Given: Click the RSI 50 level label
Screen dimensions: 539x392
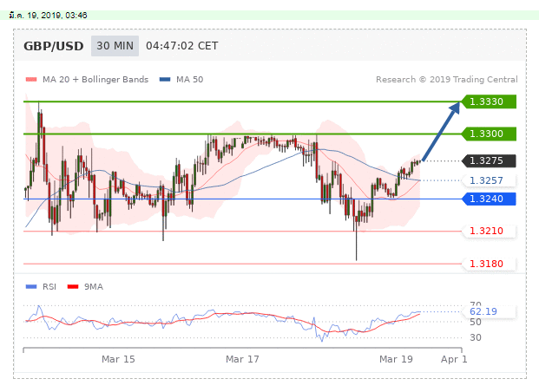Looking at the screenshot, I should 476,323.
